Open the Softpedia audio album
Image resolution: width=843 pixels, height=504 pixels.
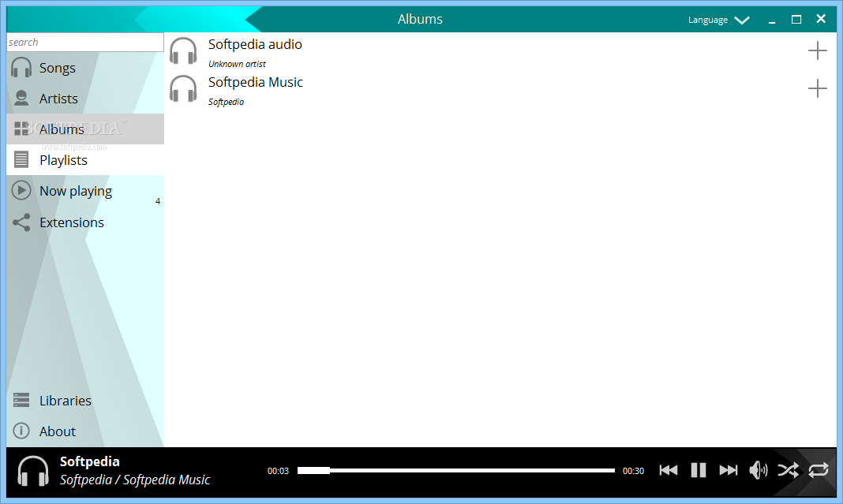(x=255, y=44)
